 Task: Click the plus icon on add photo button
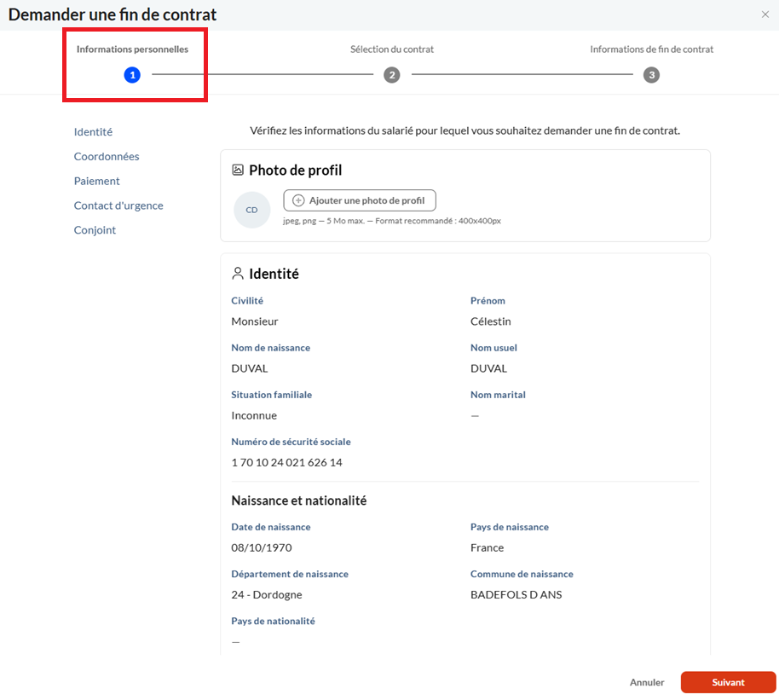[298, 200]
